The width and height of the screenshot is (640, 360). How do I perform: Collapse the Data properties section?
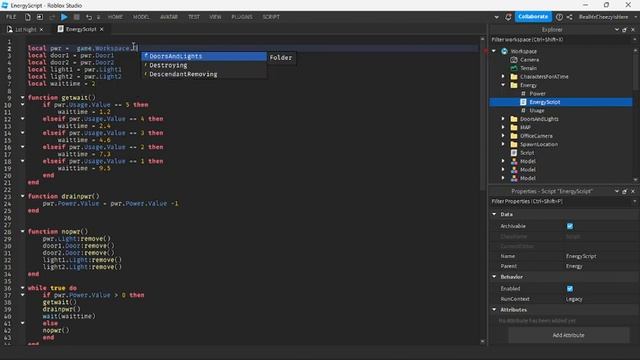[494, 214]
